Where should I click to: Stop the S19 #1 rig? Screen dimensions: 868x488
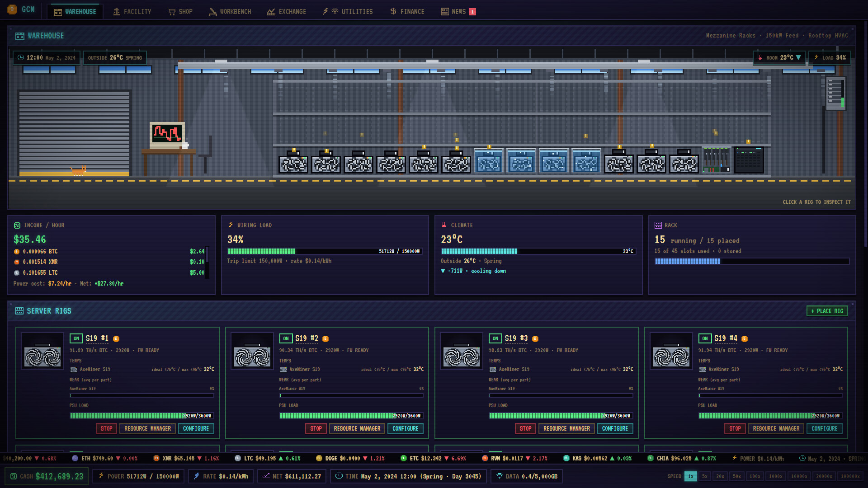coord(107,429)
